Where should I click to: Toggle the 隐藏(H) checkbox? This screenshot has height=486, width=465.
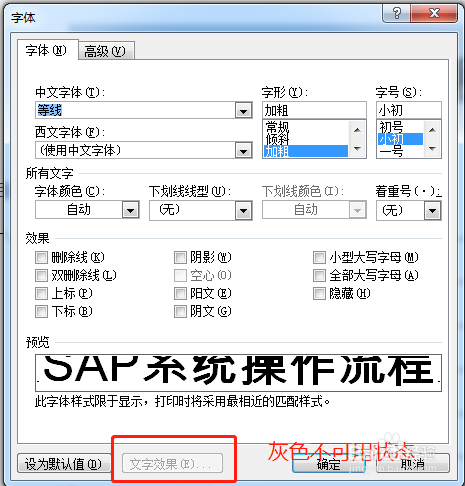point(319,294)
